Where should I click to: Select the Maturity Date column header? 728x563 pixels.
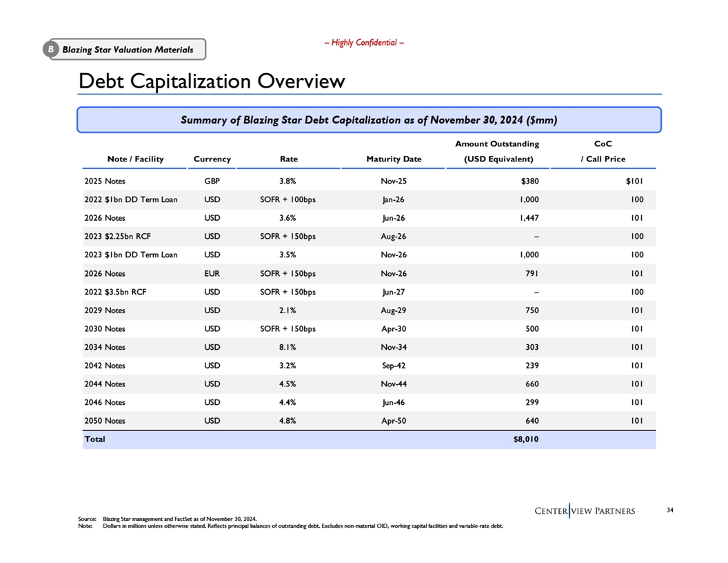tap(394, 159)
